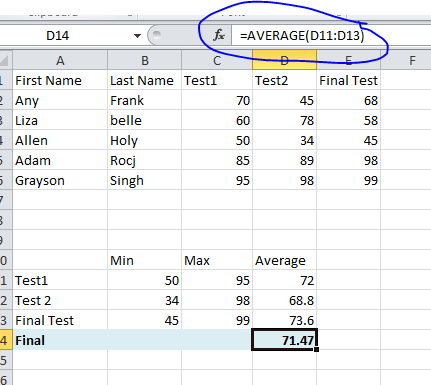Select the cell containing 'belle'

coord(145,120)
